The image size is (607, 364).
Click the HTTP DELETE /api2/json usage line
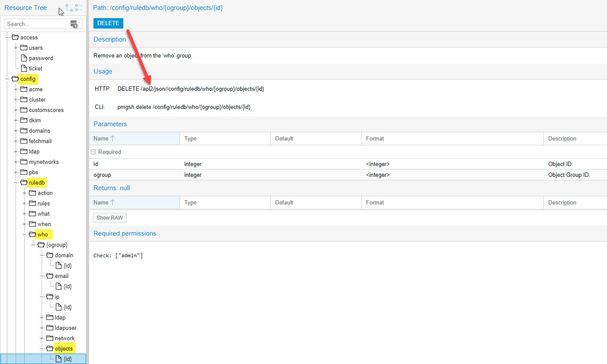click(x=191, y=89)
